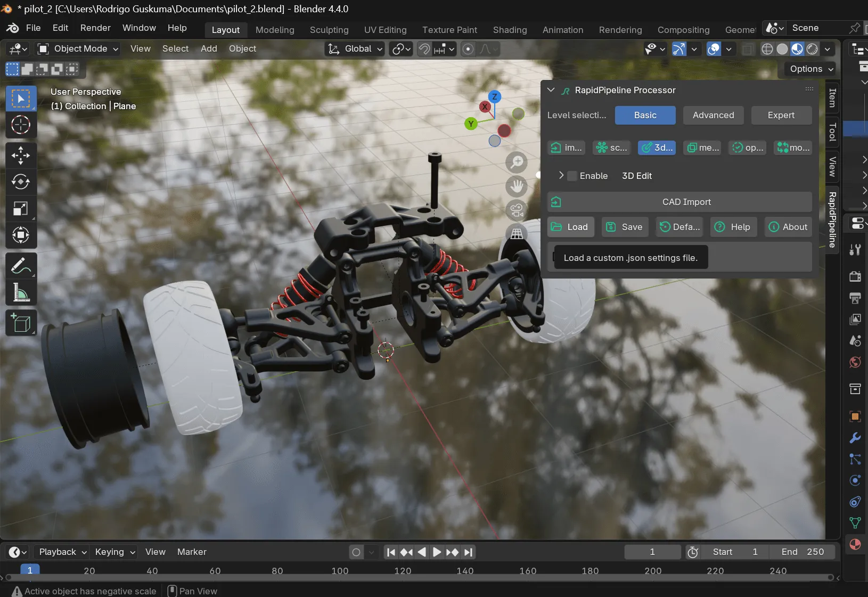Select the Add Cube tool

[x=21, y=323]
